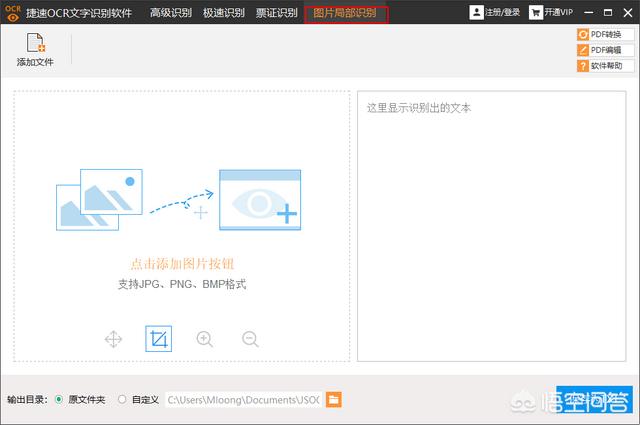
Task: Click the PDF编辑 pencil icon
Action: click(x=583, y=50)
